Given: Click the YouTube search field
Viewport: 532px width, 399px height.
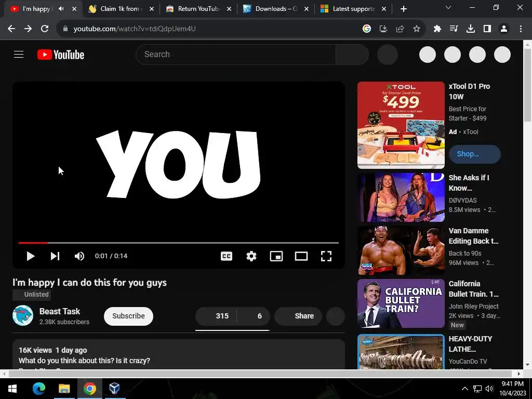Looking at the screenshot, I should 236,54.
